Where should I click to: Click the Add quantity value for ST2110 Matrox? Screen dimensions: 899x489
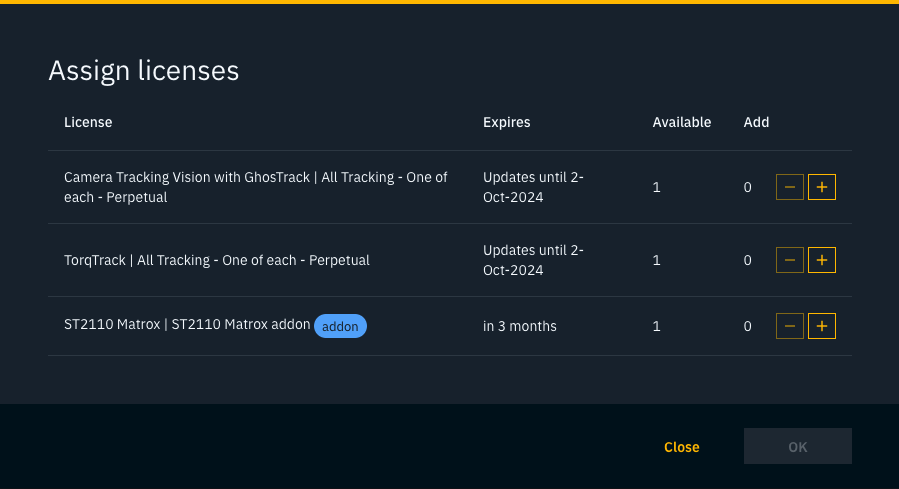pyautogui.click(x=747, y=326)
